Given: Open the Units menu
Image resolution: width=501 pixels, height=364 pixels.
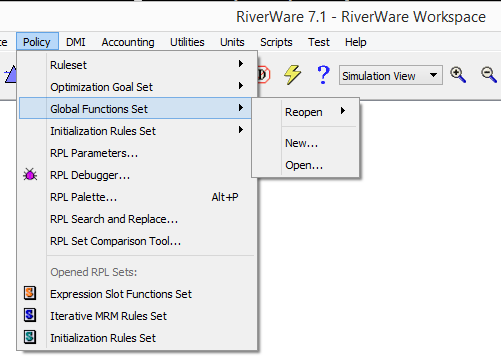Looking at the screenshot, I should tap(232, 42).
